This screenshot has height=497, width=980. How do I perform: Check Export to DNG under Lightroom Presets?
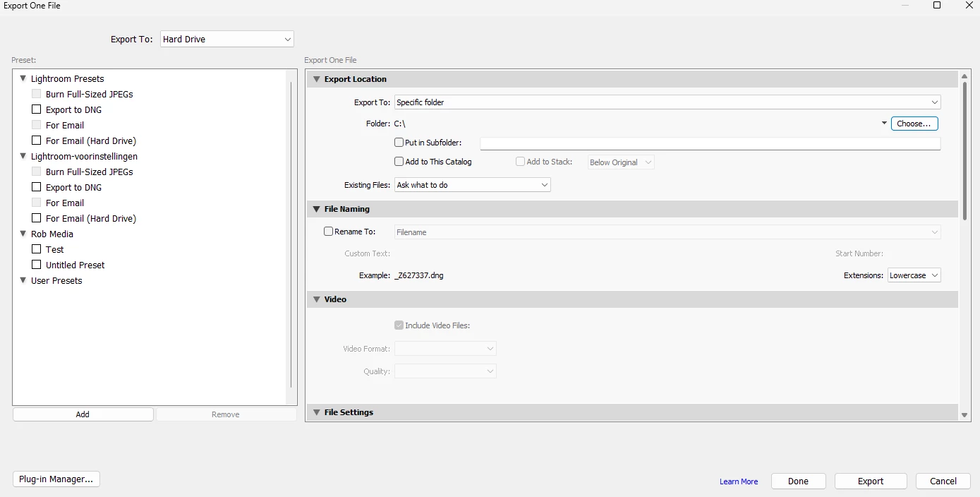click(37, 109)
